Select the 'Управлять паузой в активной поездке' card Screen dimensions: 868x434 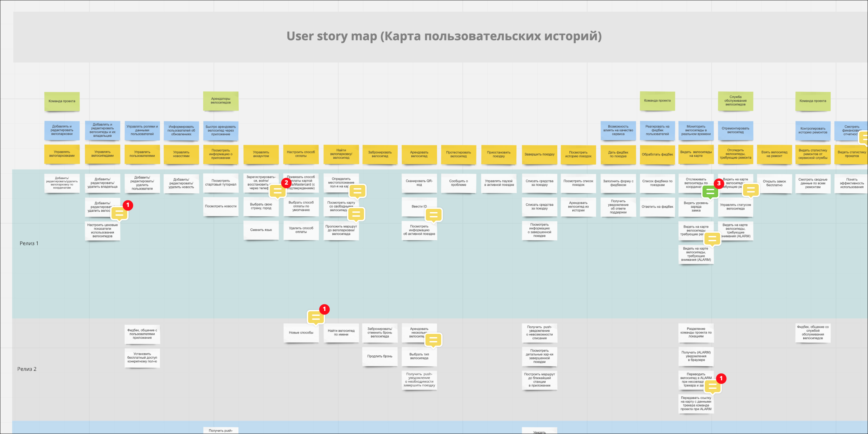click(499, 183)
